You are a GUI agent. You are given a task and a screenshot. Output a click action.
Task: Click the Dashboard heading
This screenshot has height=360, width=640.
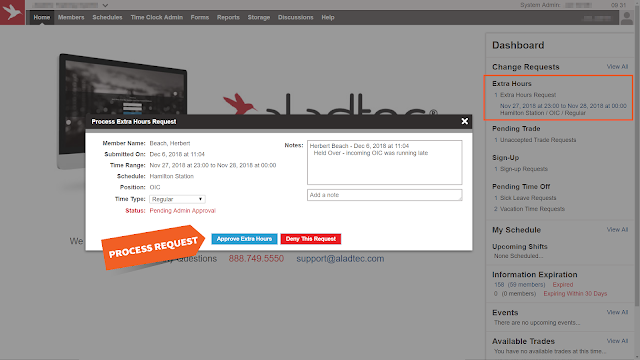click(518, 45)
